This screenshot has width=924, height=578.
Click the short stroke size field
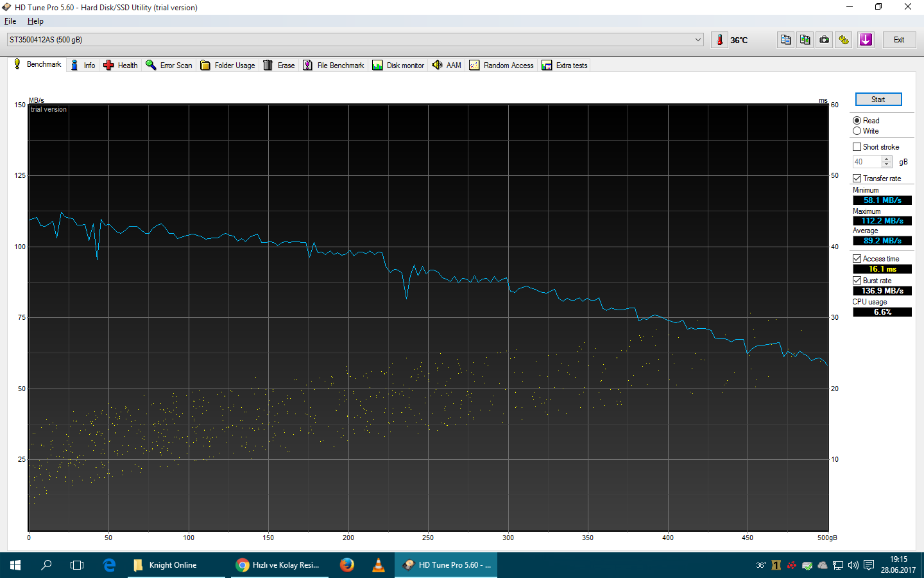868,162
